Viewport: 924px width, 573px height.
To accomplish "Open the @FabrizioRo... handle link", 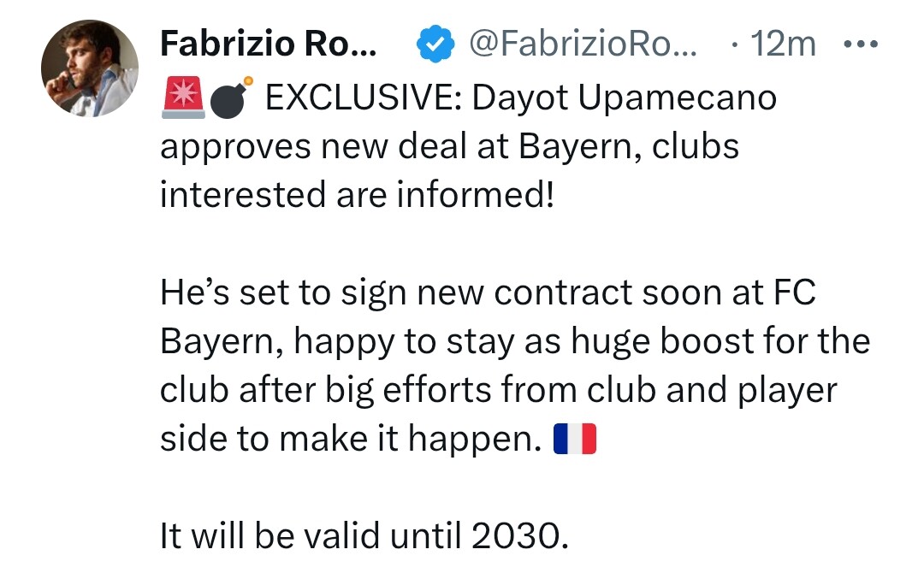I will tap(583, 44).
